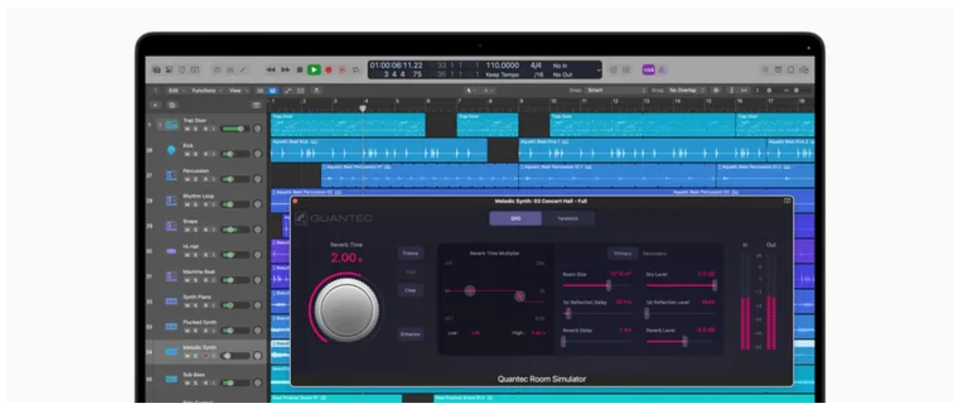This screenshot has width=980, height=410.
Task: Rewind the playhead
Action: [271, 70]
